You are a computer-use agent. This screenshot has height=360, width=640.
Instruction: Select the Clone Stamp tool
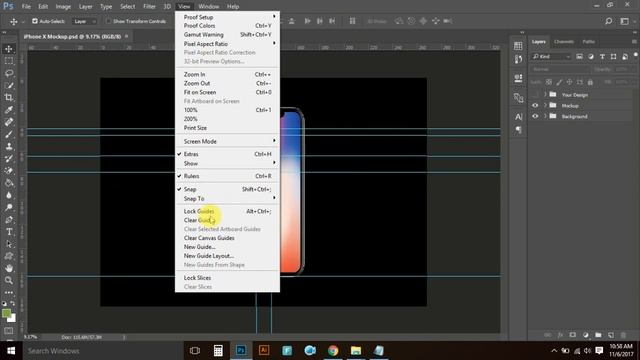pos(9,147)
